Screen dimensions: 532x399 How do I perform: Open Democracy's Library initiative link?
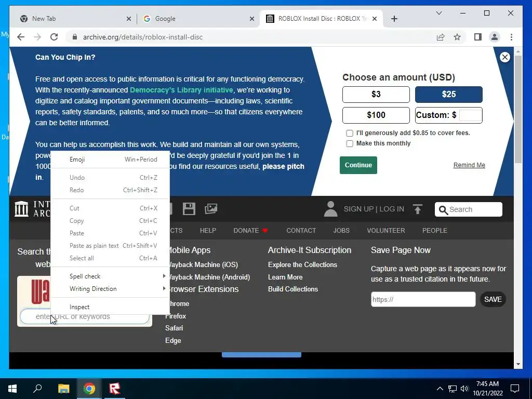[181, 90]
